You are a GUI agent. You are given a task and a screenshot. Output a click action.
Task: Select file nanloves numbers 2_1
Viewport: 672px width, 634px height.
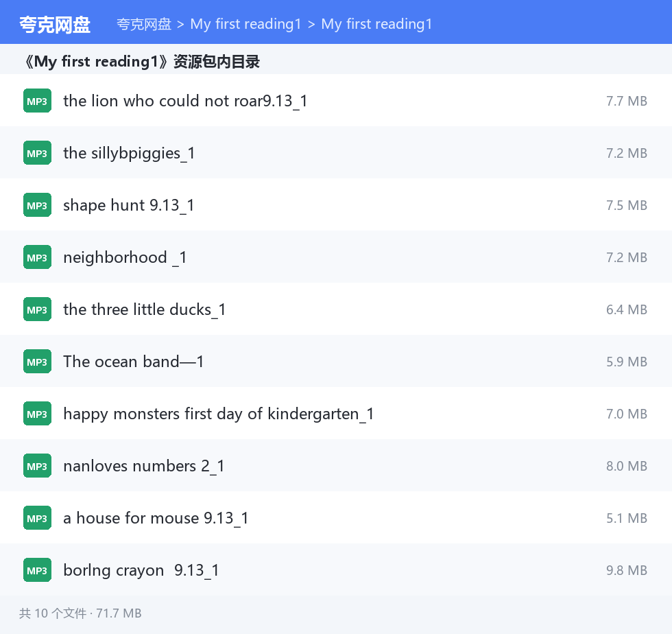click(143, 467)
